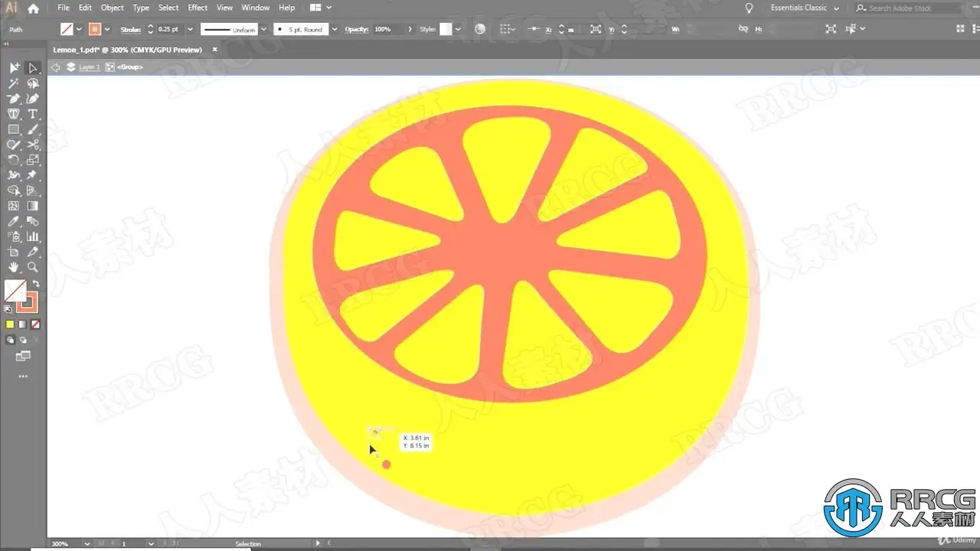Click the toolbar Fill swatch
This screenshot has height=551, width=980.
15,291
